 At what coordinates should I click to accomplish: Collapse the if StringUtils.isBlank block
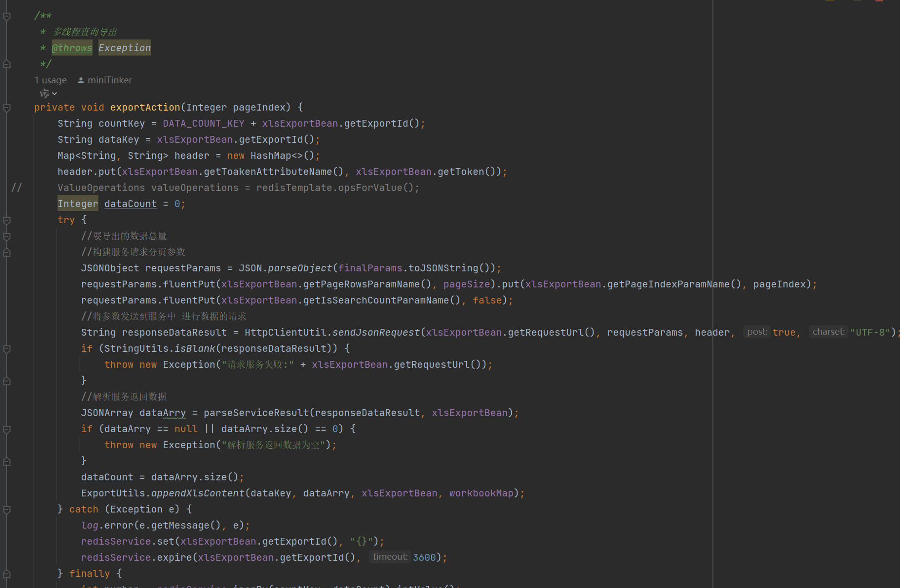[x=7, y=349]
